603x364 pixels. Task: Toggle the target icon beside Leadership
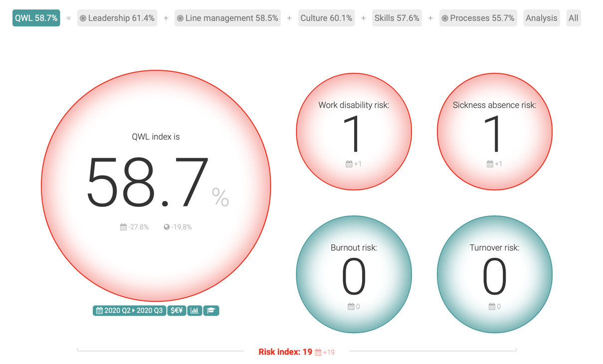[83, 18]
